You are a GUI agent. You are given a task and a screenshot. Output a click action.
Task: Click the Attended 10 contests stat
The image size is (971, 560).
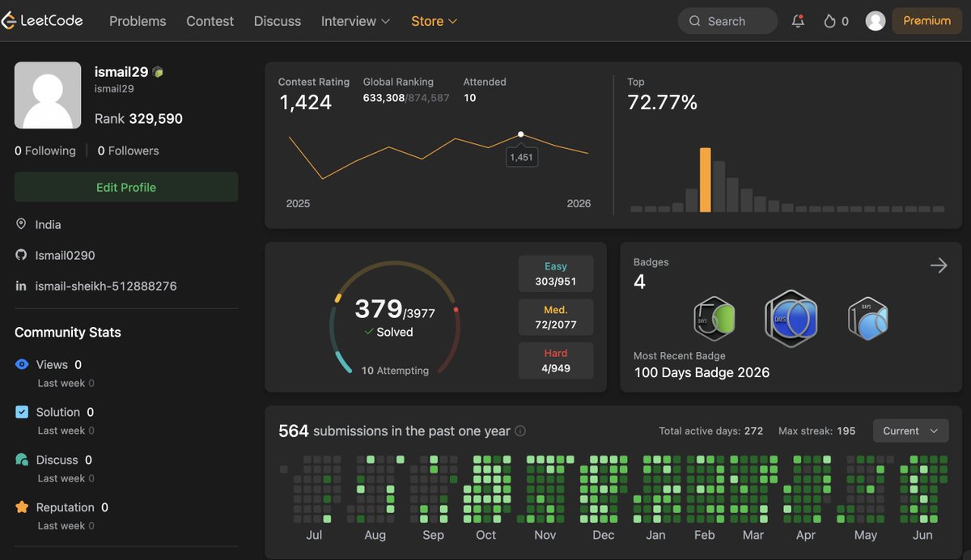pyautogui.click(x=485, y=90)
